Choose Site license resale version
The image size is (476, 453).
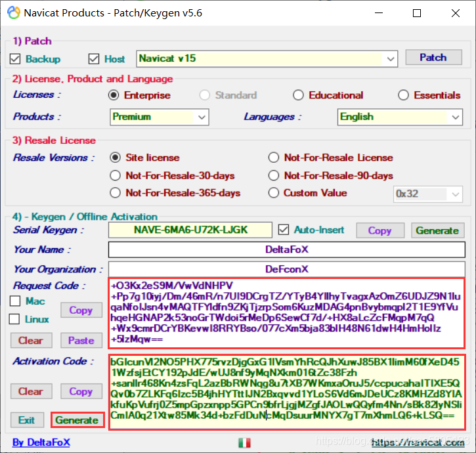(116, 158)
